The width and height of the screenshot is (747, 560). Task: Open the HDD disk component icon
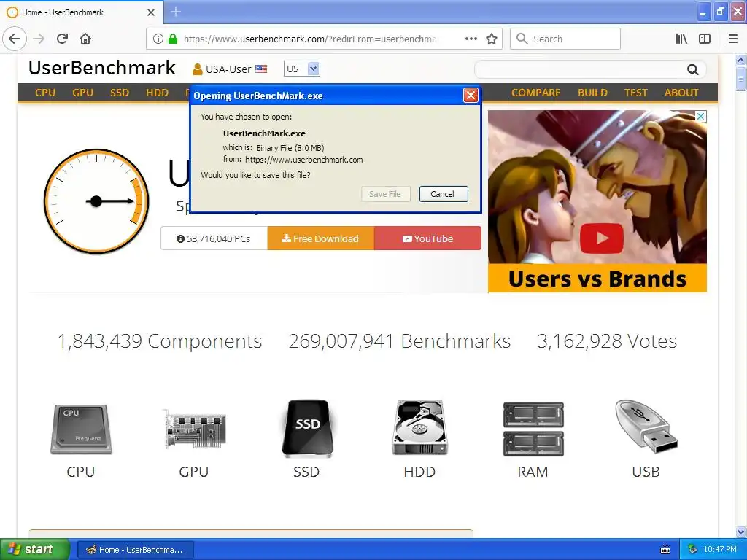pos(419,427)
